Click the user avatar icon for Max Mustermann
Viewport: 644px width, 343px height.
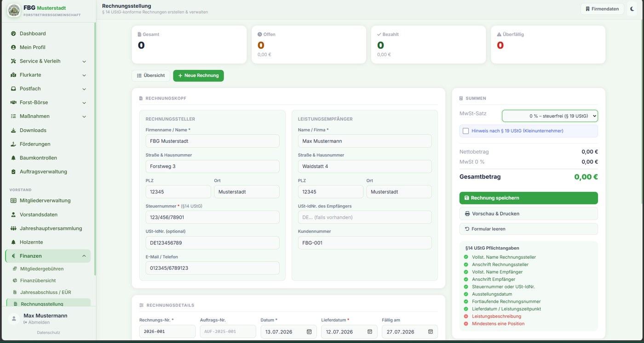[x=15, y=319]
